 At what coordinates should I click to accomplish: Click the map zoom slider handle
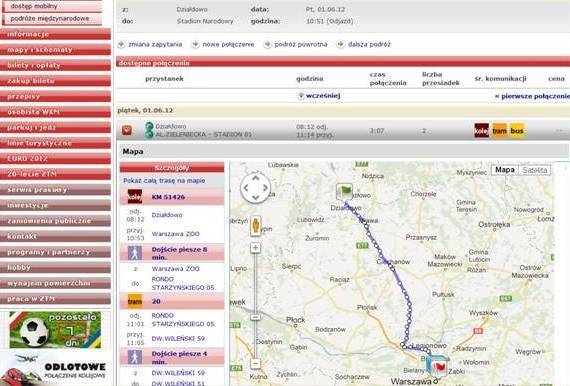[256, 317]
